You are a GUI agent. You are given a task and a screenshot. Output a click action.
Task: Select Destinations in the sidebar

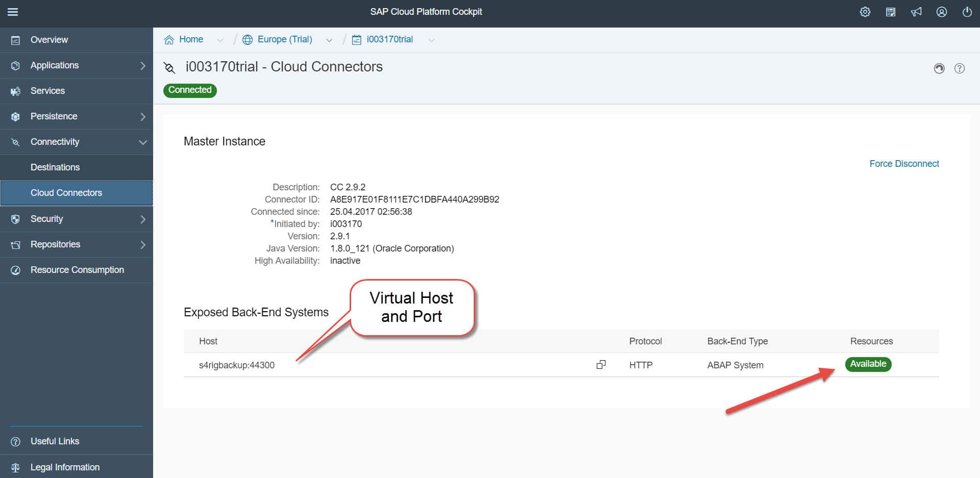(x=55, y=167)
